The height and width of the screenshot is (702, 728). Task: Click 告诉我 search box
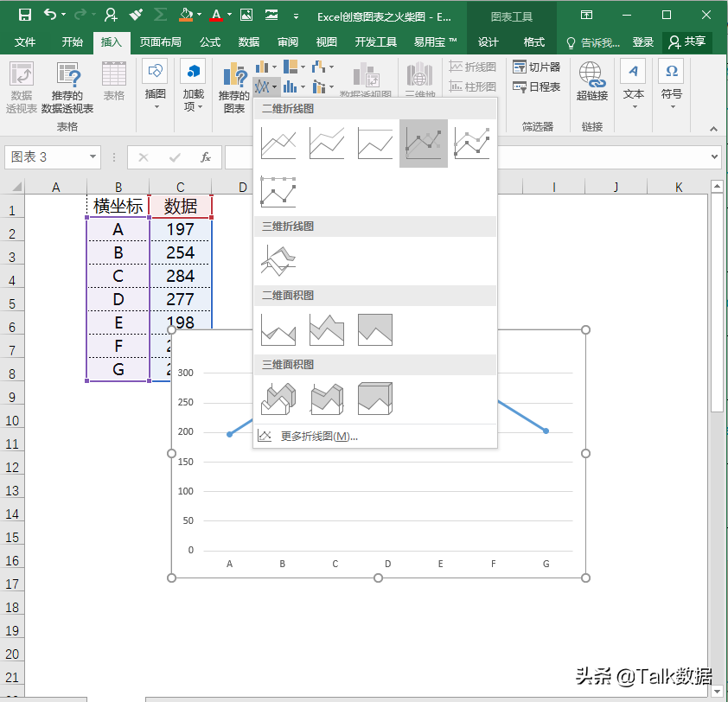(x=593, y=42)
